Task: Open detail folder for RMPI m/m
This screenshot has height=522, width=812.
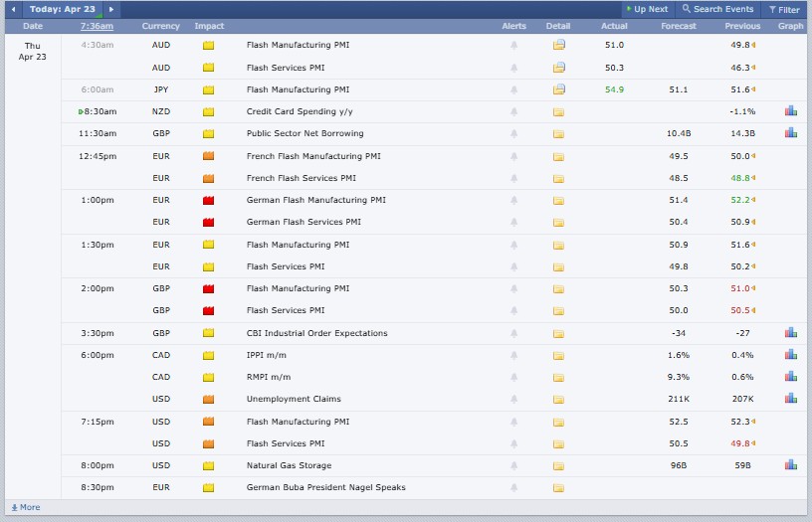Action: tap(558, 377)
